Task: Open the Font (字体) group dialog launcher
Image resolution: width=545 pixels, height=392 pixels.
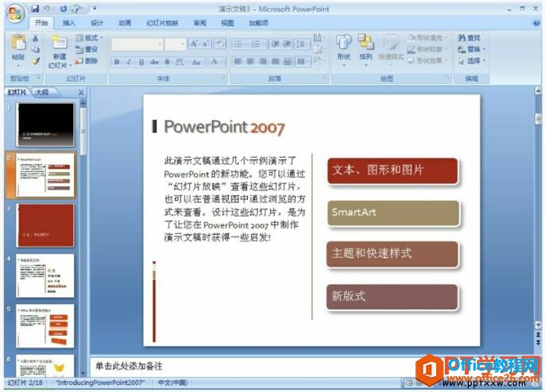Action: pyautogui.click(x=223, y=78)
